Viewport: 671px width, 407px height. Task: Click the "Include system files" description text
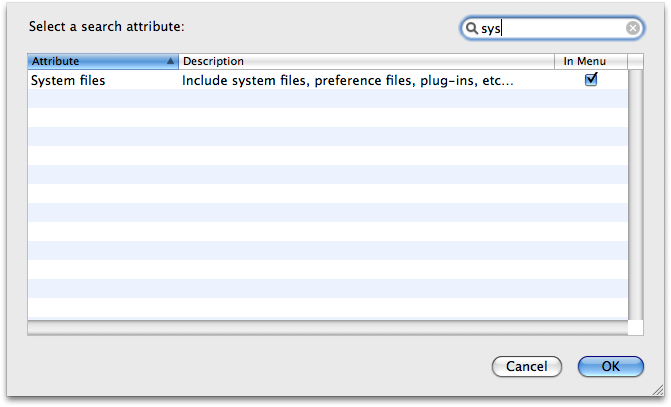click(x=347, y=80)
